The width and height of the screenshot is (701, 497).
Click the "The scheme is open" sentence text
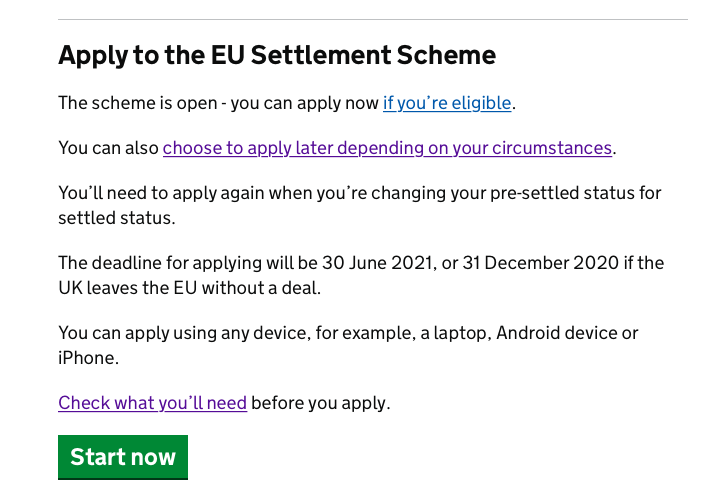pyautogui.click(x=287, y=103)
